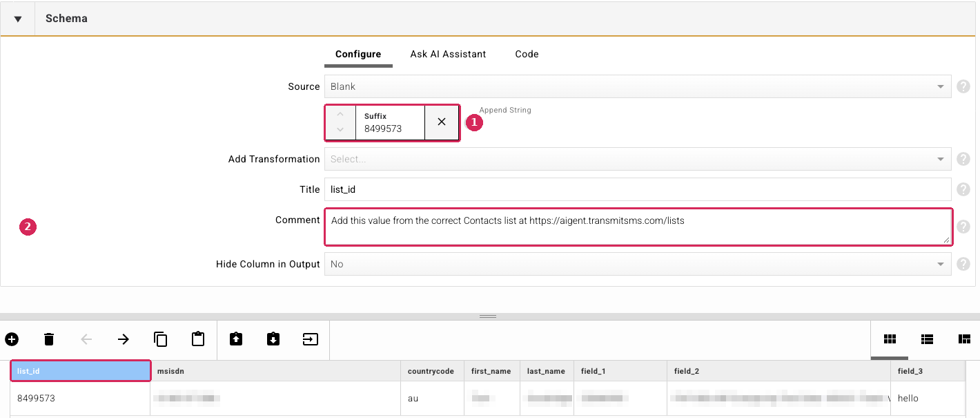The image size is (980, 418).
Task: Click the 8499573 cell under list_id
Action: click(x=81, y=398)
